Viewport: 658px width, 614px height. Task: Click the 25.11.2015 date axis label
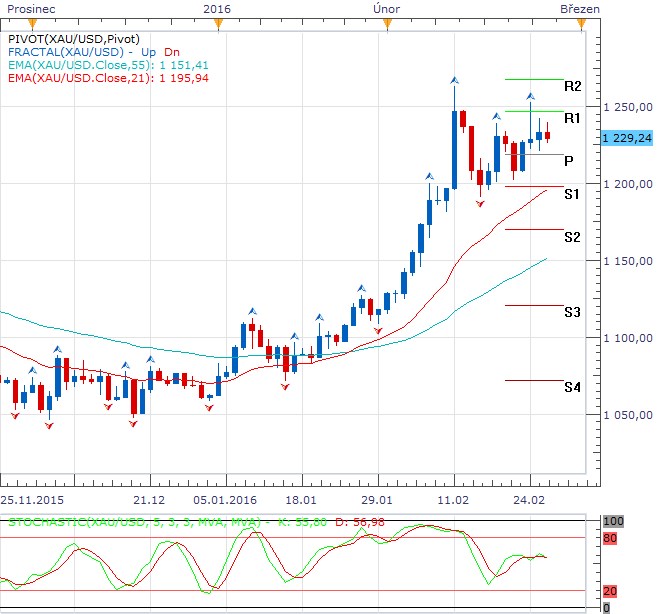click(x=32, y=500)
